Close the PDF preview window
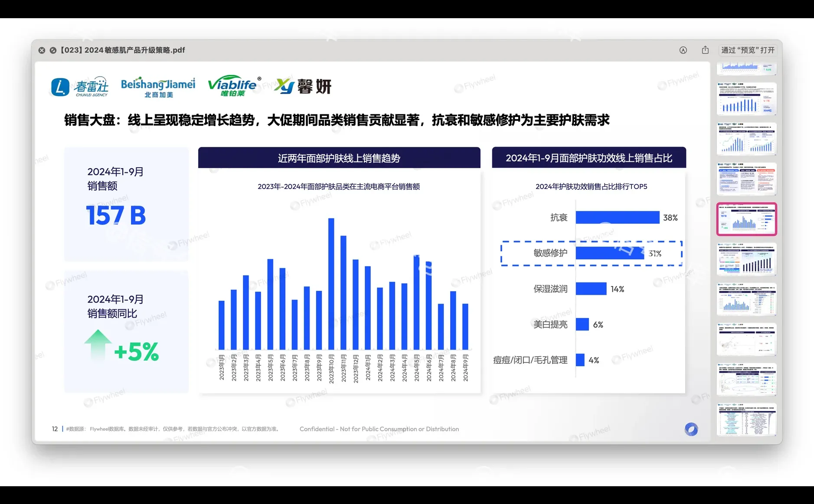 (x=42, y=50)
